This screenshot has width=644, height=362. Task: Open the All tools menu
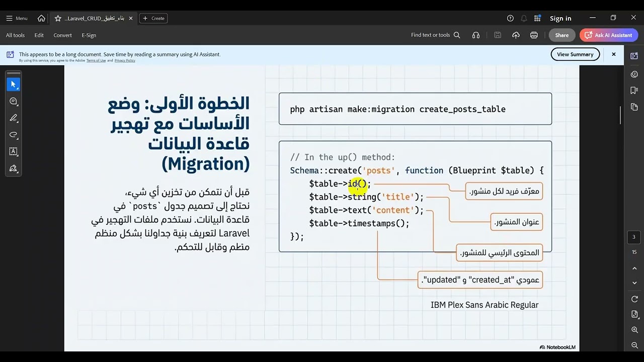pyautogui.click(x=15, y=35)
